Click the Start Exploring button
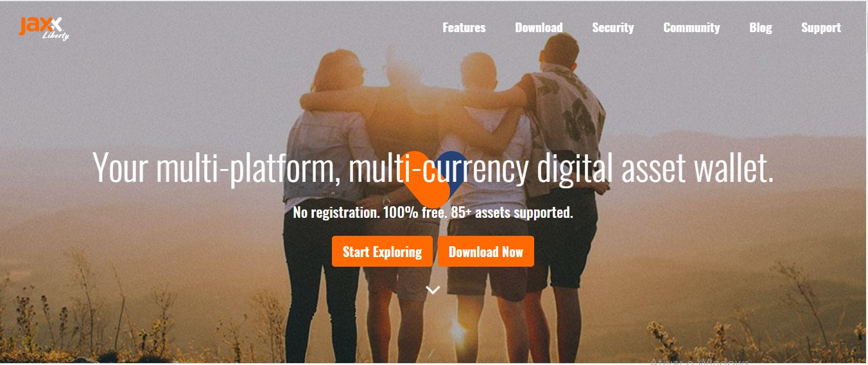The image size is (868, 365). pos(382,251)
